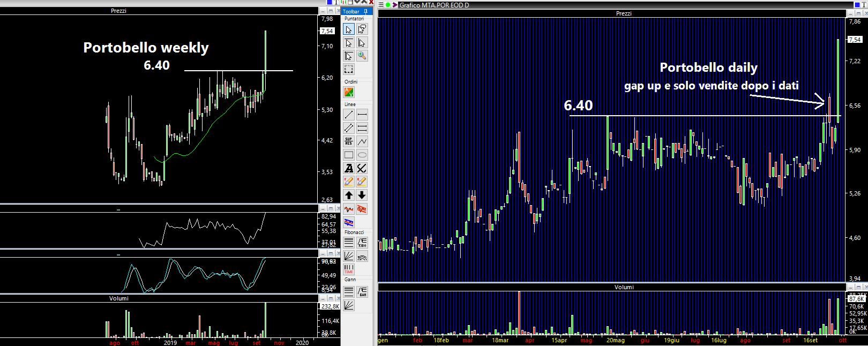Pick the horizontal parallel lines tool
Screen dimensions: 868x346
click(362, 128)
